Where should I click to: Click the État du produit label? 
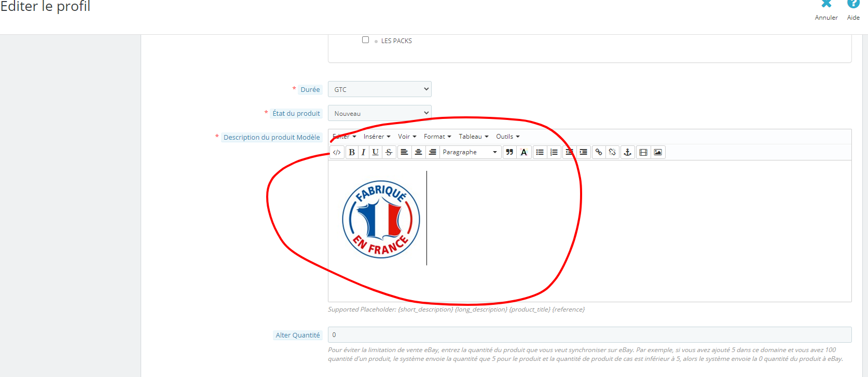296,113
